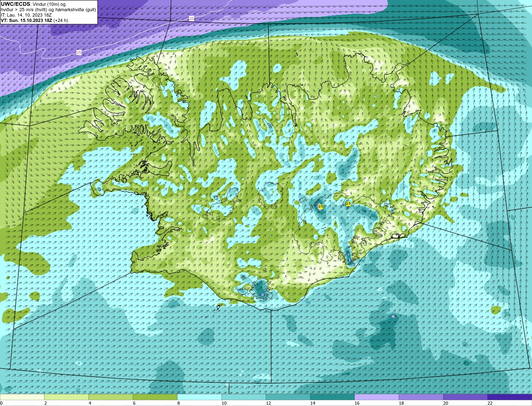Select the 20–22 m/s violet legend swatch
The height and width of the screenshot is (406, 532).
465,397
